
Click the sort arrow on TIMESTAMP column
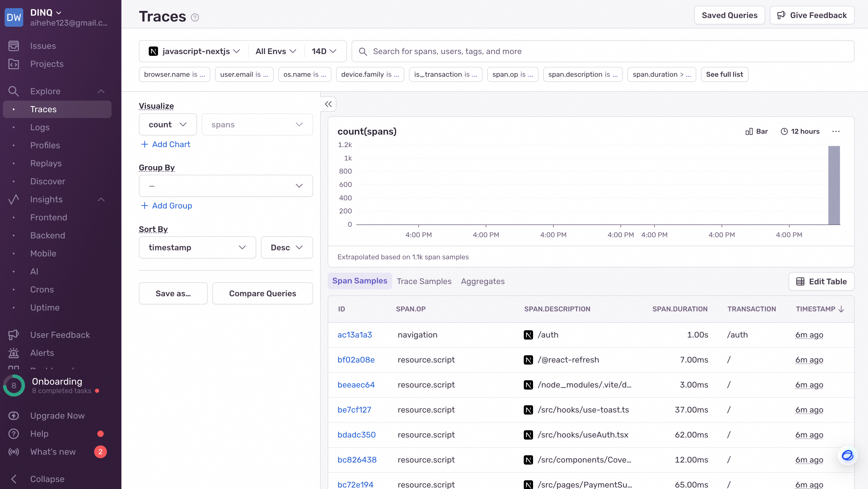(841, 309)
